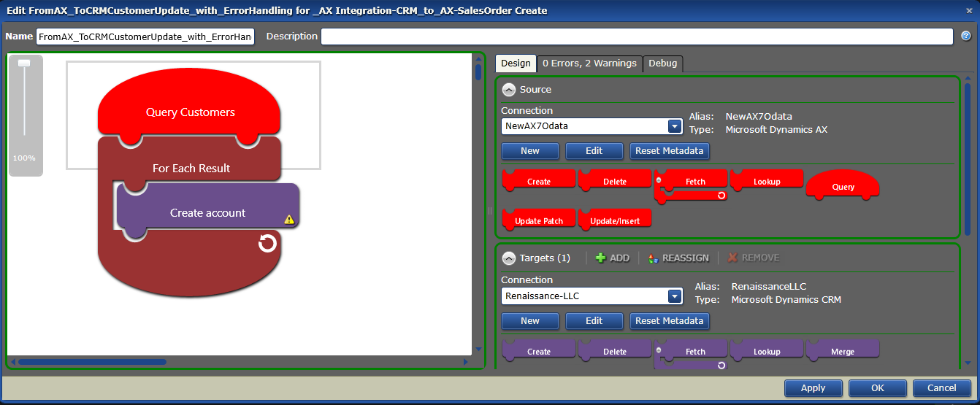
Task: Click the green plus ADD icon
Action: tap(601, 258)
